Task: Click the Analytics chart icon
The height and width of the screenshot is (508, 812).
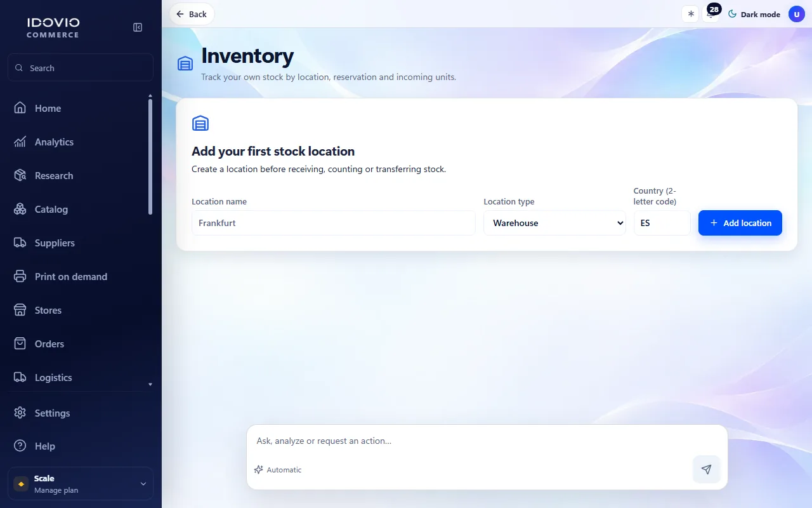Action: coord(20,142)
